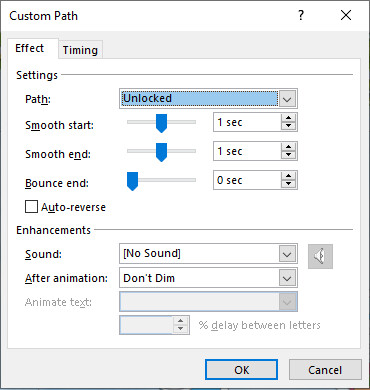Click the Smooth end seconds input field

coord(248,151)
